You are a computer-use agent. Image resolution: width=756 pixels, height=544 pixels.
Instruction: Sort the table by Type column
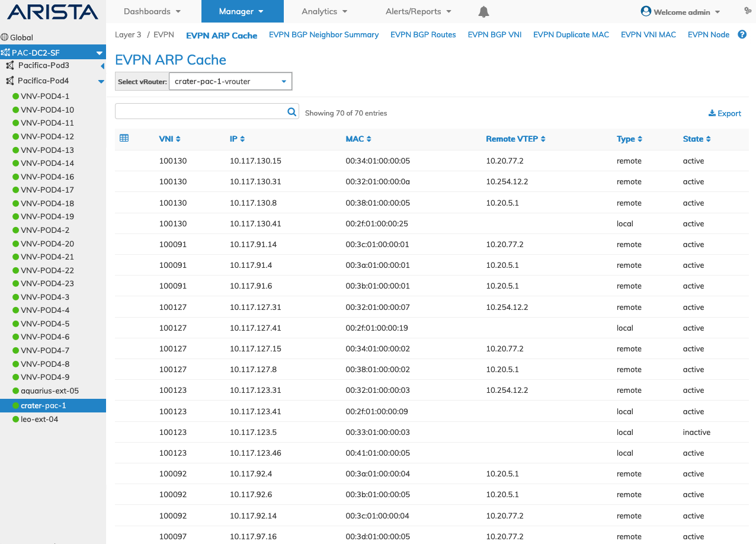pyautogui.click(x=629, y=139)
